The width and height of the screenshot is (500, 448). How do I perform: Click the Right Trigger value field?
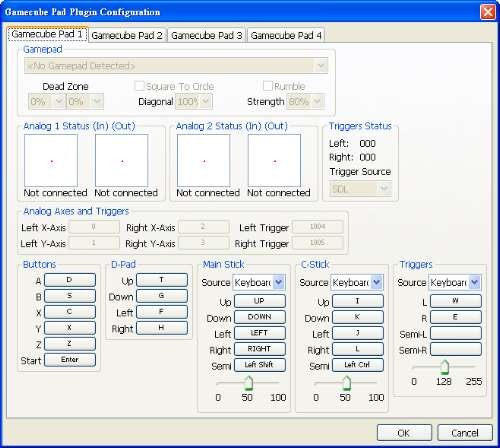pos(318,243)
